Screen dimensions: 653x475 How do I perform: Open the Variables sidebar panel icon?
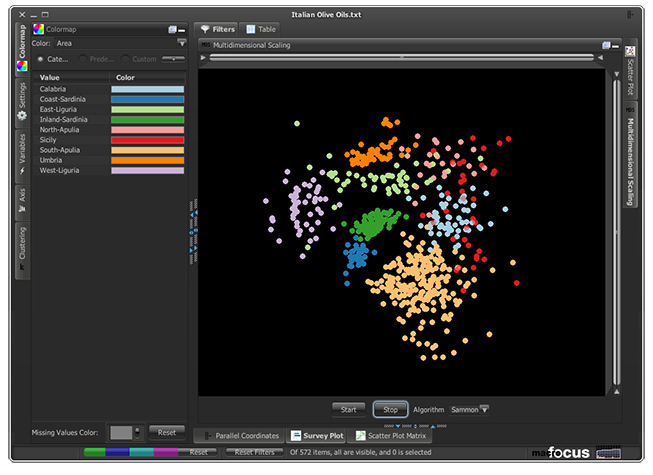[x=21, y=172]
